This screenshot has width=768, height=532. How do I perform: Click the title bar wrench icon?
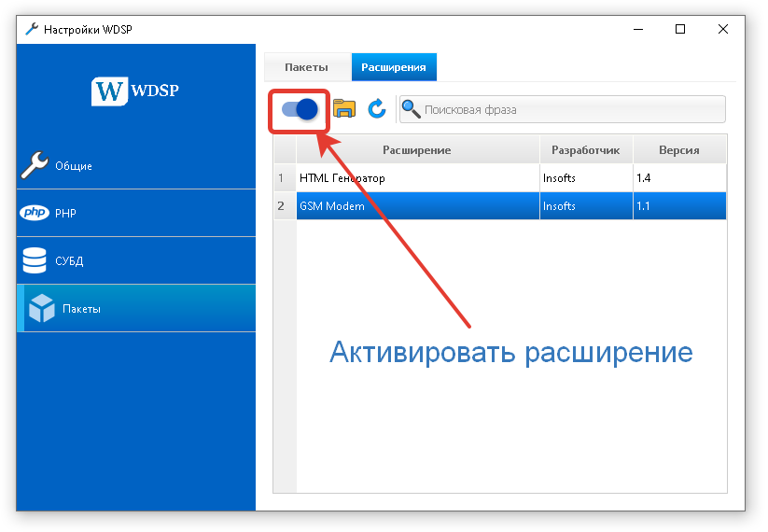pos(32,29)
